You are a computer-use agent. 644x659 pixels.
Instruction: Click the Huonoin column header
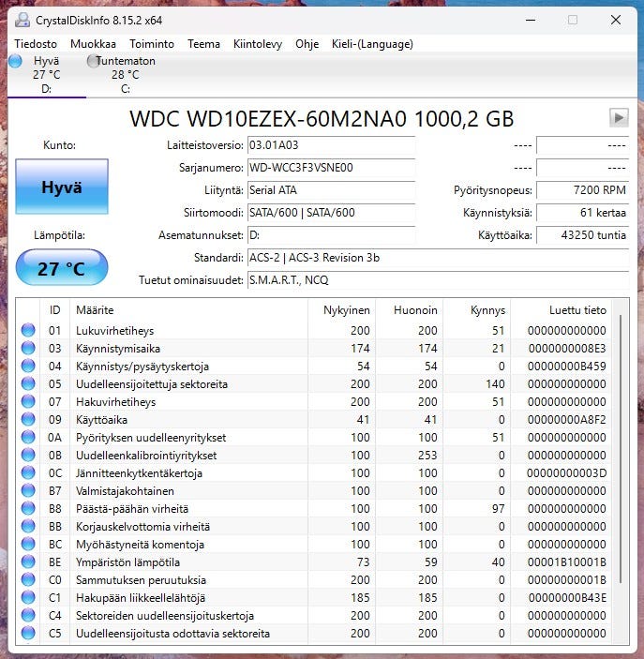409,310
